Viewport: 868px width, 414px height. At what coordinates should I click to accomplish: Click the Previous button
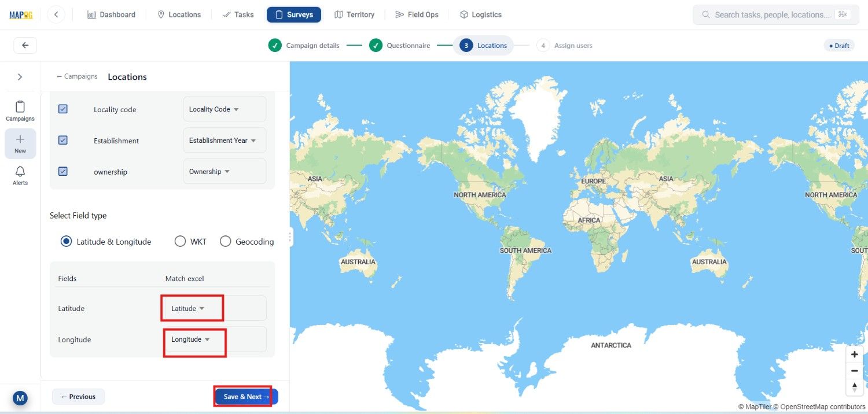(78, 397)
